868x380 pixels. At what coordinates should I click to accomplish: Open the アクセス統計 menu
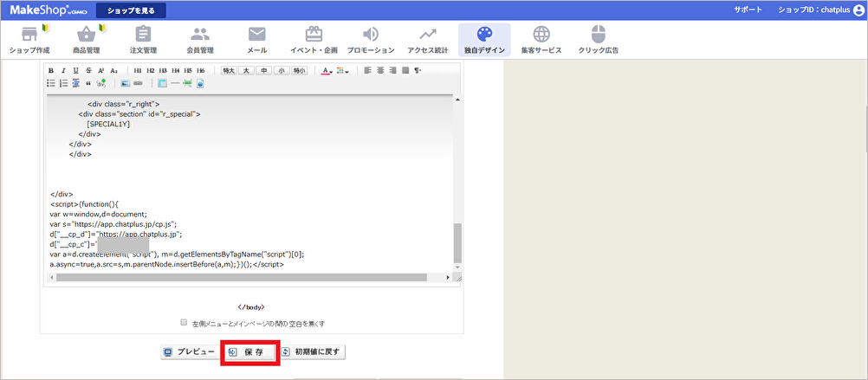(427, 40)
